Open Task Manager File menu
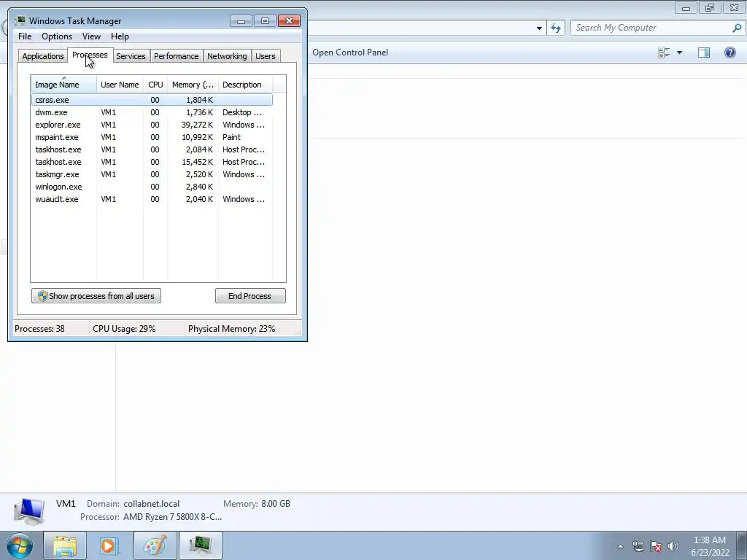This screenshot has height=560, width=747. coord(25,36)
